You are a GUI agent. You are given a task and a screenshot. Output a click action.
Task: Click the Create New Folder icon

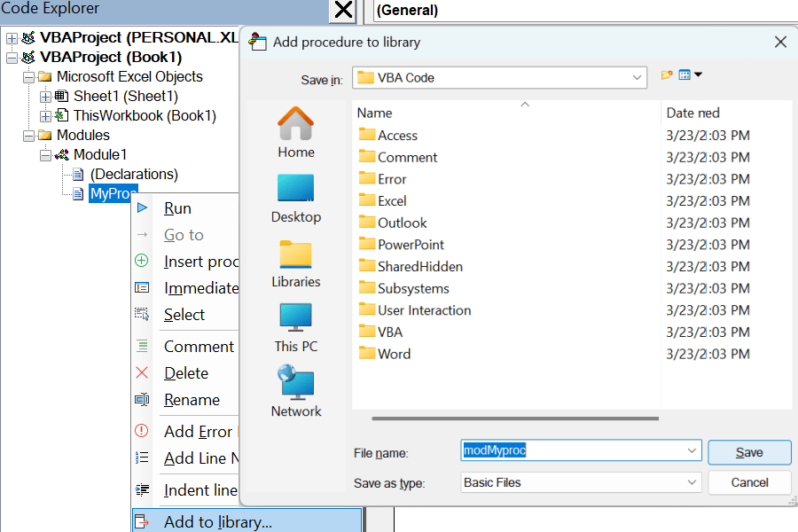(667, 76)
